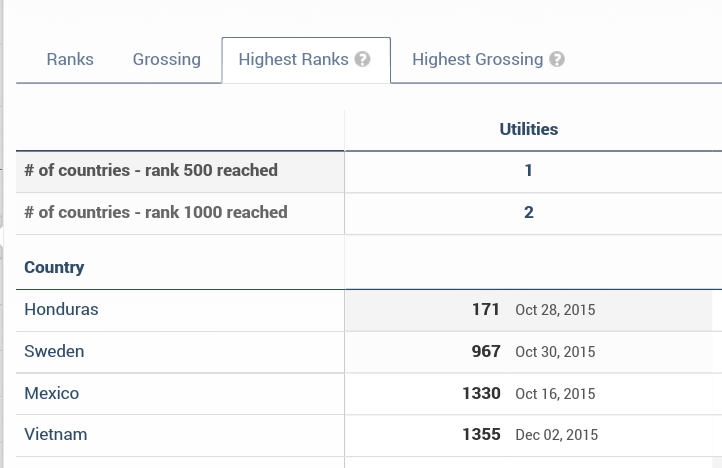This screenshot has width=722, height=468.
Task: Click the Oct 28, 2015 date
Action: pos(555,310)
